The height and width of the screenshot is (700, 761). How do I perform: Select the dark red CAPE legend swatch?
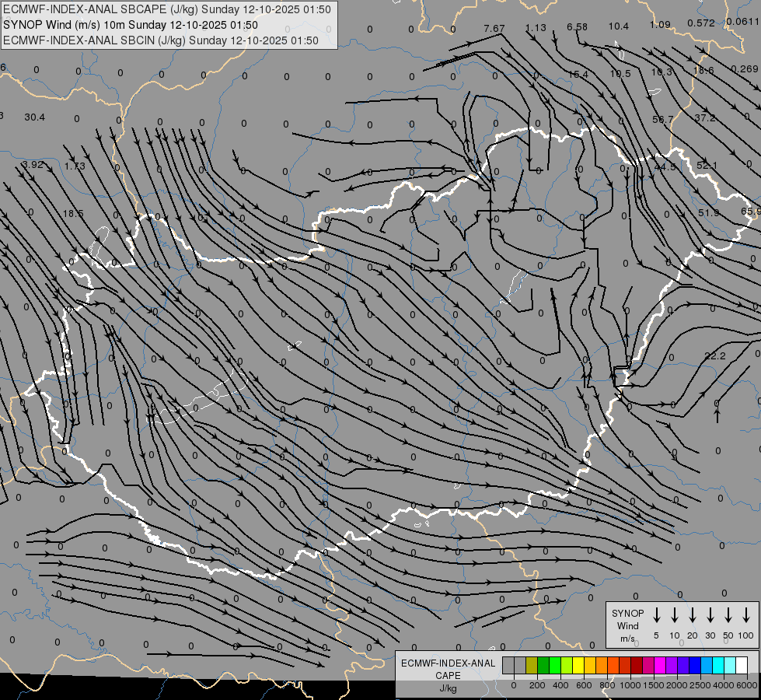637,665
